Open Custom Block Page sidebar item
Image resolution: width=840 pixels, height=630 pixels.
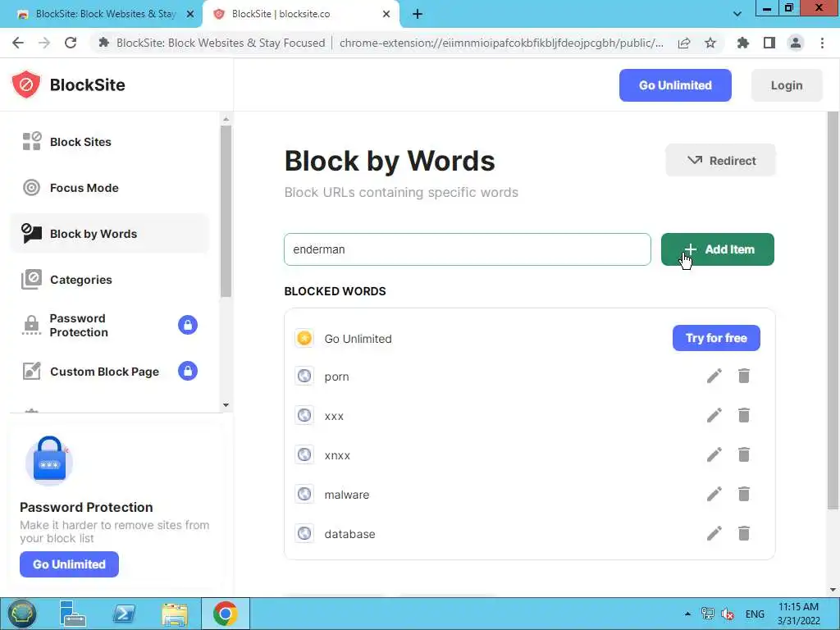pos(109,372)
